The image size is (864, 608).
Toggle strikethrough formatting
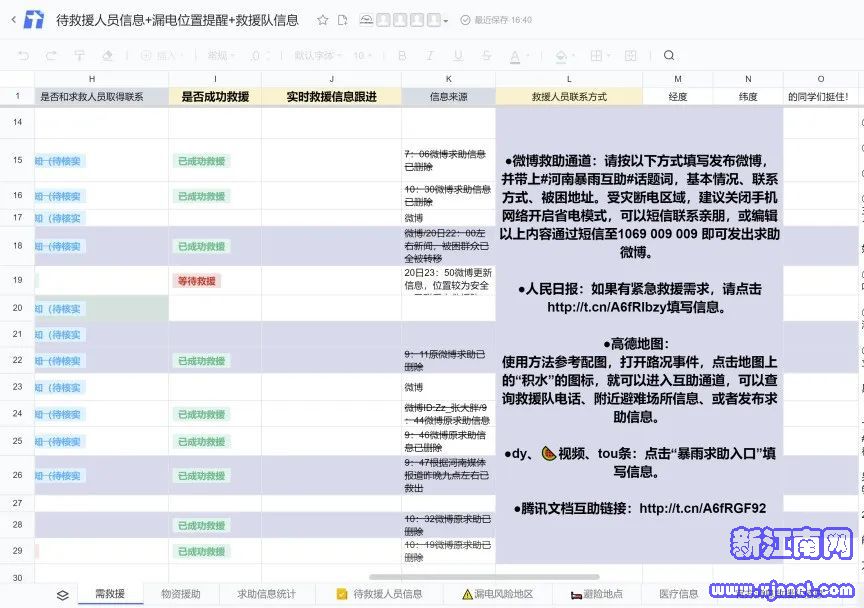486,56
